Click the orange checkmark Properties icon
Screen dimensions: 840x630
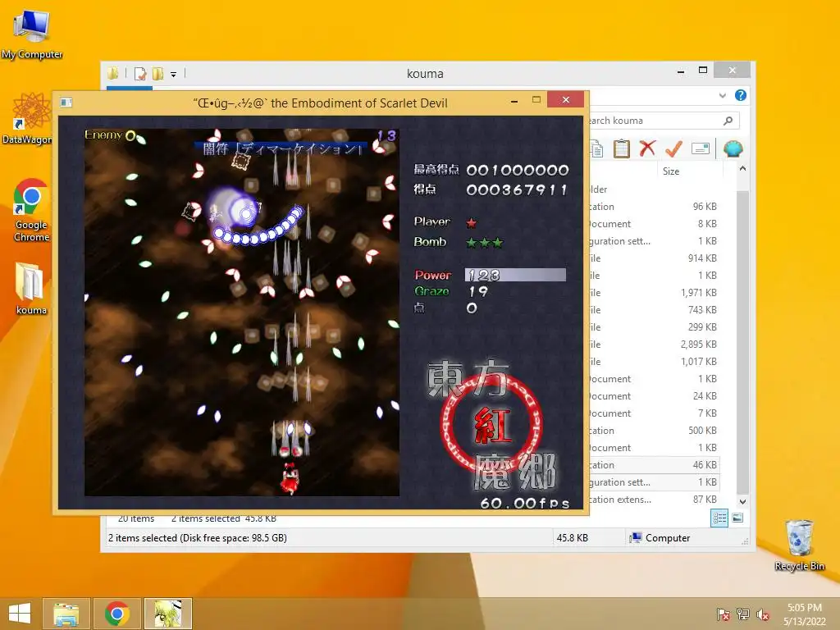click(673, 148)
